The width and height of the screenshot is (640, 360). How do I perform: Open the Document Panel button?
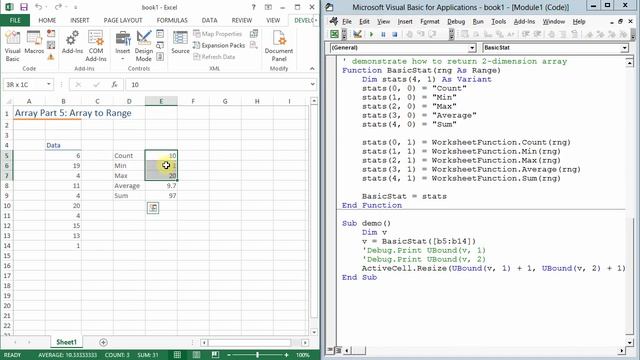279,46
